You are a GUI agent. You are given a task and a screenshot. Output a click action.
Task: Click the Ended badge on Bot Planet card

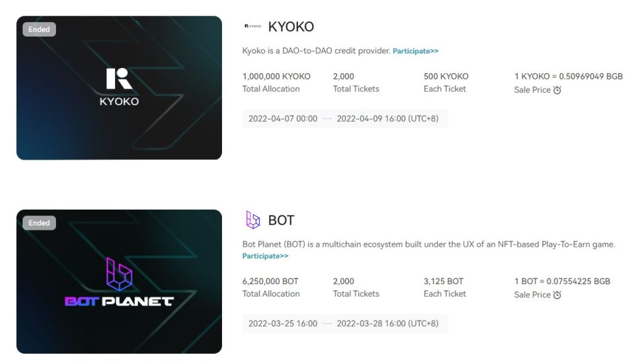click(x=39, y=223)
